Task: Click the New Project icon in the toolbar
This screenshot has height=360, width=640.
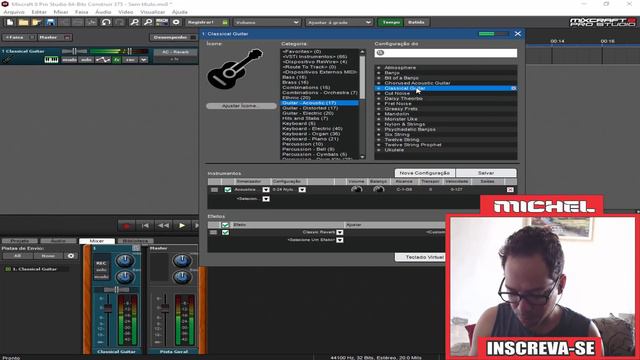Action: (10, 22)
